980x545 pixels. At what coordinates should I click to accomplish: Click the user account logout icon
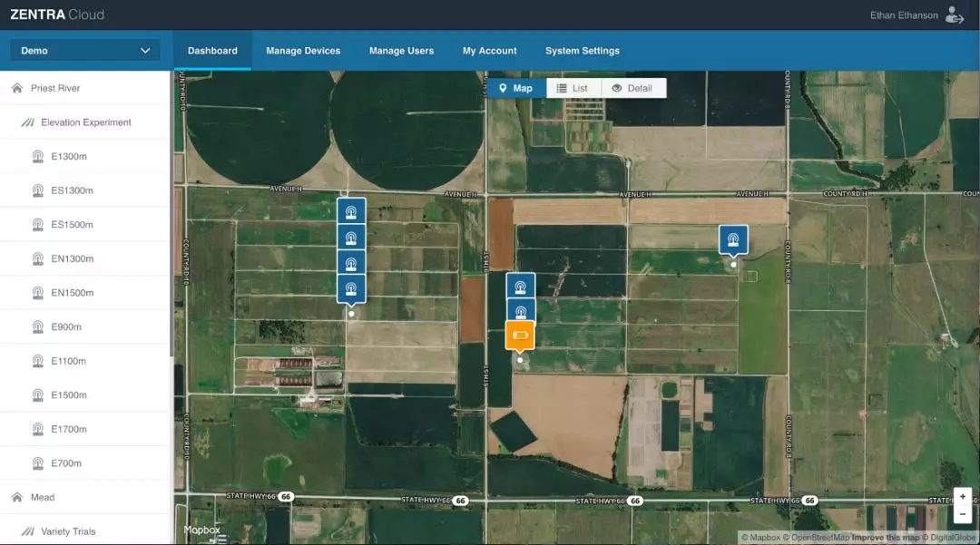coord(954,15)
